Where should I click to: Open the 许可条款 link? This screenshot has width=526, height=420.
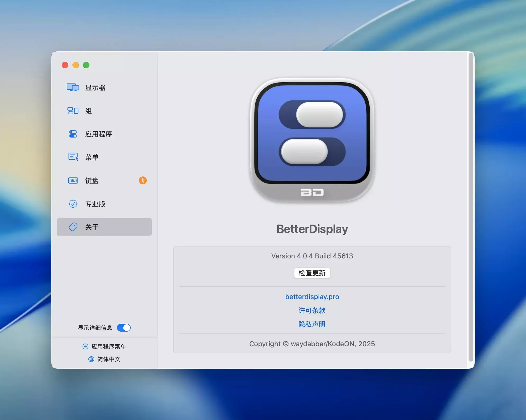(x=312, y=311)
